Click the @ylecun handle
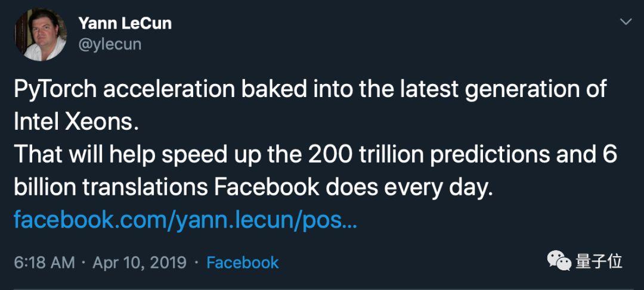The width and height of the screenshot is (644, 290). pos(110,44)
